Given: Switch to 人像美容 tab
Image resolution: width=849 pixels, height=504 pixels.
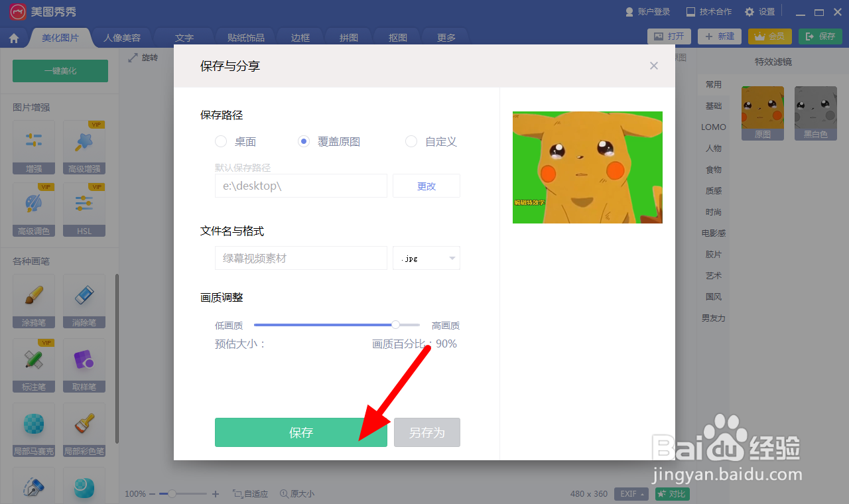Looking at the screenshot, I should pos(122,38).
